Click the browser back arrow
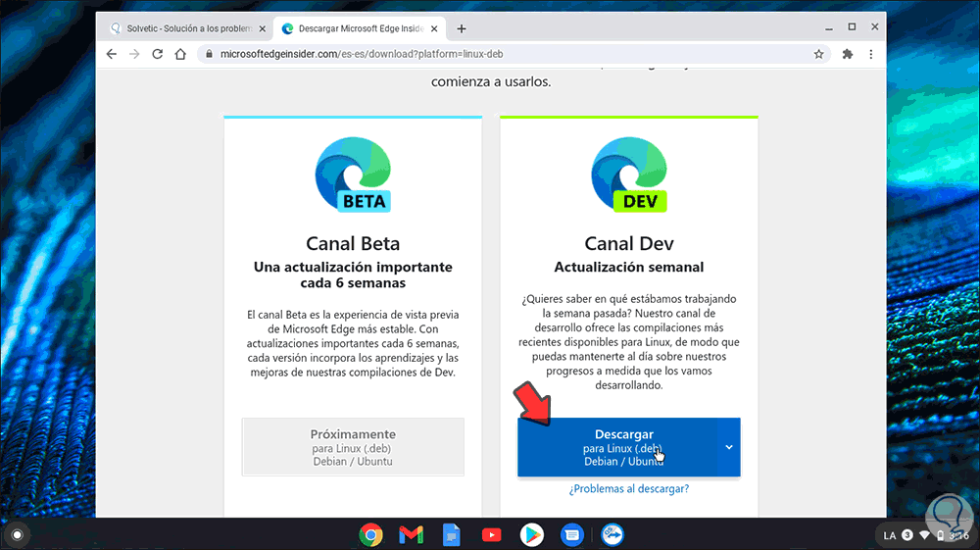 coord(112,54)
